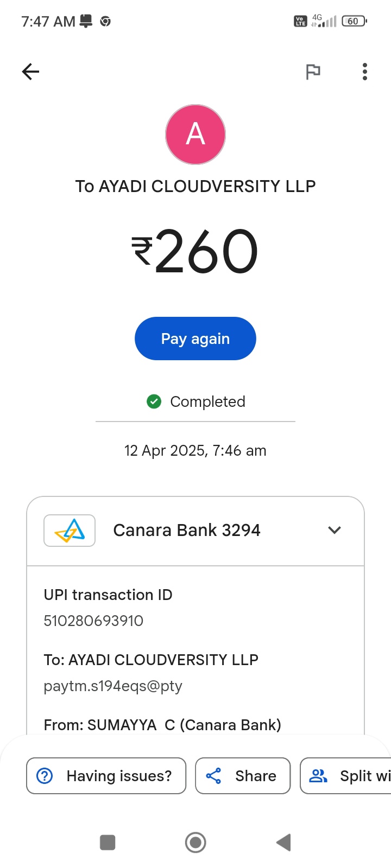Tap the flag report icon
The width and height of the screenshot is (391, 868).
313,72
